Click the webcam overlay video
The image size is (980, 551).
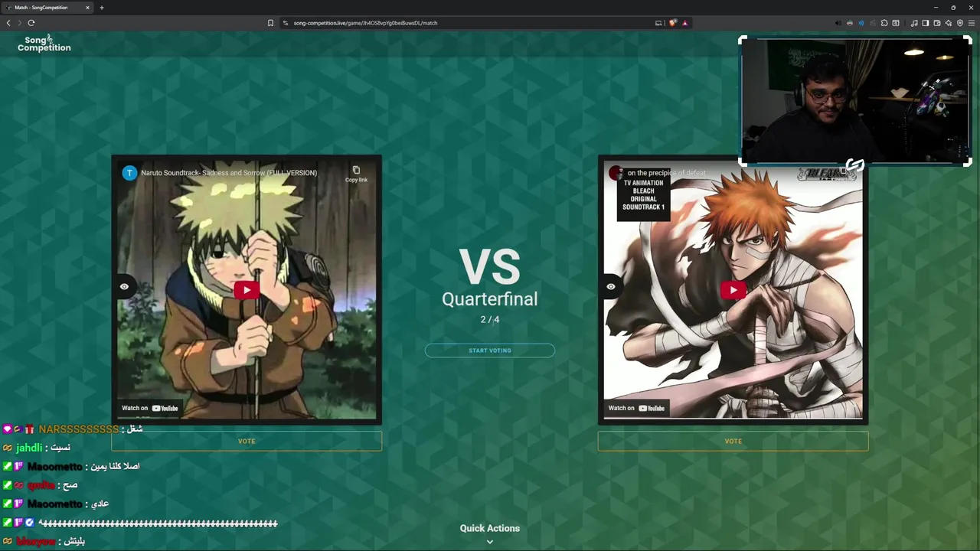pyautogui.click(x=855, y=101)
